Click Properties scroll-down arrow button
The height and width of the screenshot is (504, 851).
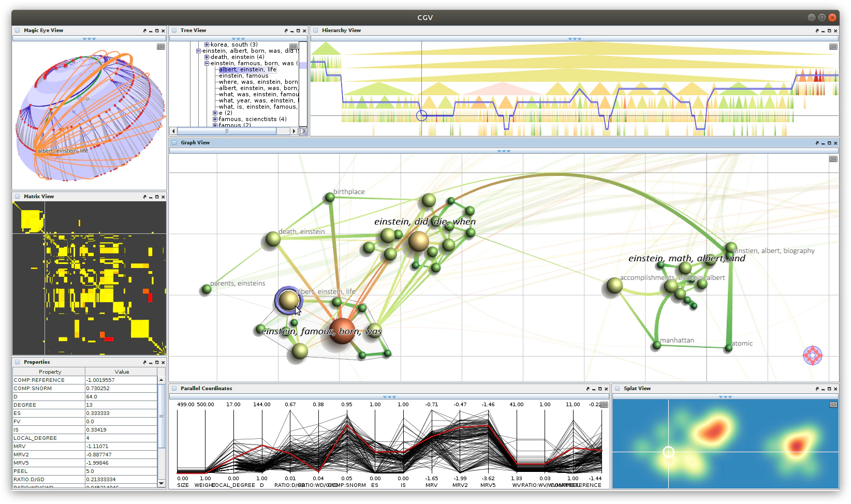(161, 483)
